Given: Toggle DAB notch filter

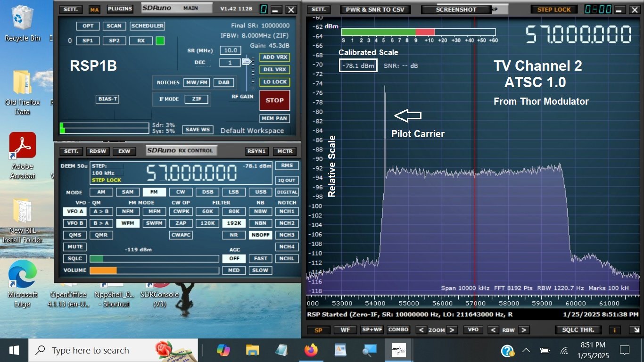Looking at the screenshot, I should click(224, 82).
